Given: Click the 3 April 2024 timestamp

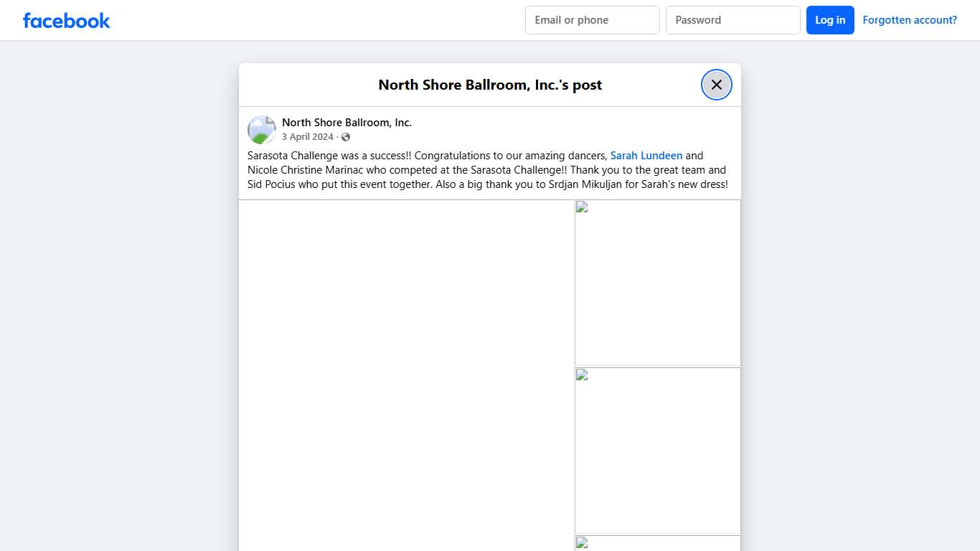Looking at the screenshot, I should coord(307,137).
